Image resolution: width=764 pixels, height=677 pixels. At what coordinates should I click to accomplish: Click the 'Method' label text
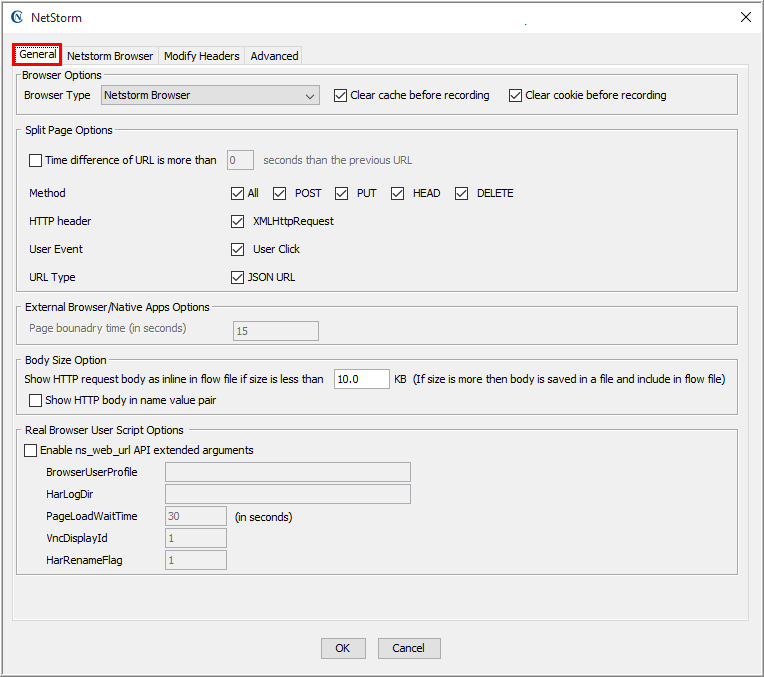pos(47,193)
